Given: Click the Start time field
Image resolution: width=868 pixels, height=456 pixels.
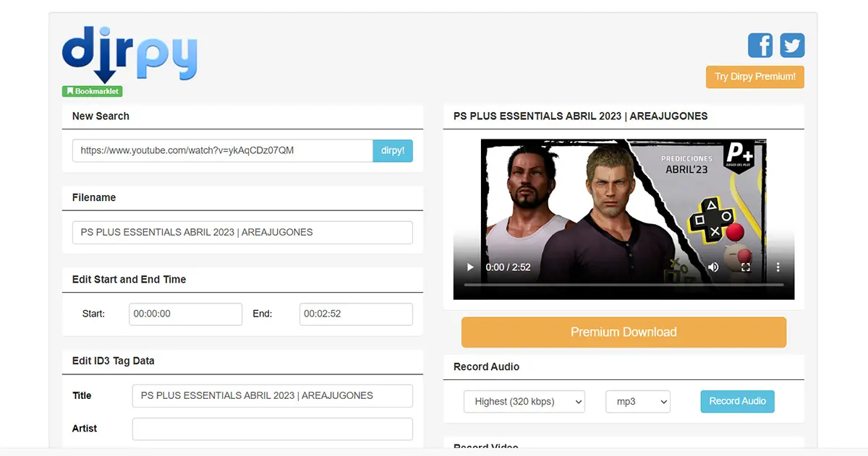Looking at the screenshot, I should [x=186, y=314].
